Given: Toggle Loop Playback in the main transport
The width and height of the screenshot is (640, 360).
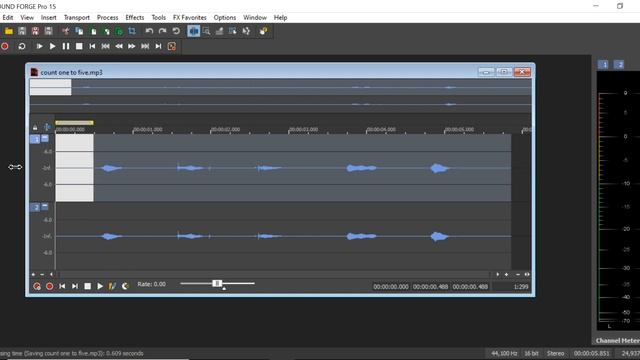Looking at the screenshot, I should (22, 47).
